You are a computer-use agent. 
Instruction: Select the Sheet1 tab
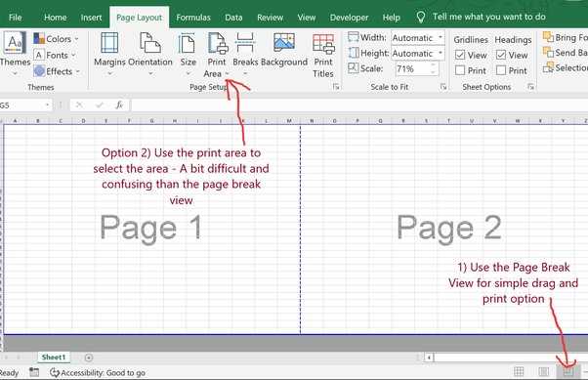pyautogui.click(x=54, y=358)
